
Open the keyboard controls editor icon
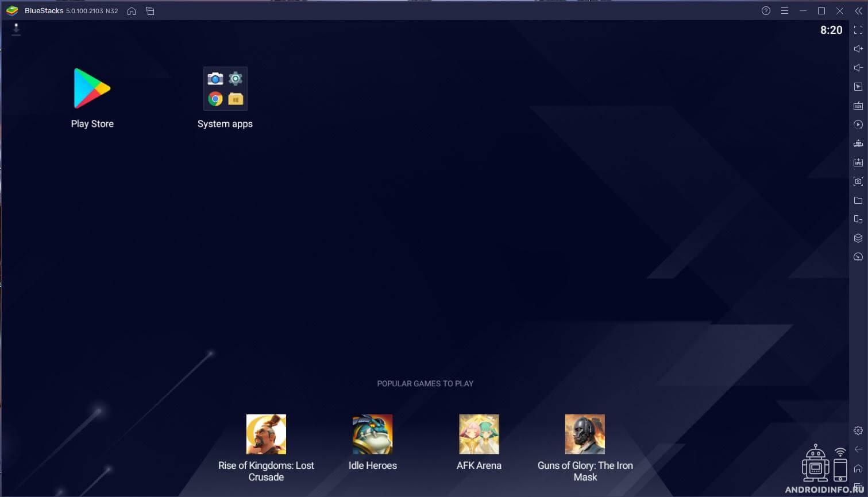[858, 106]
